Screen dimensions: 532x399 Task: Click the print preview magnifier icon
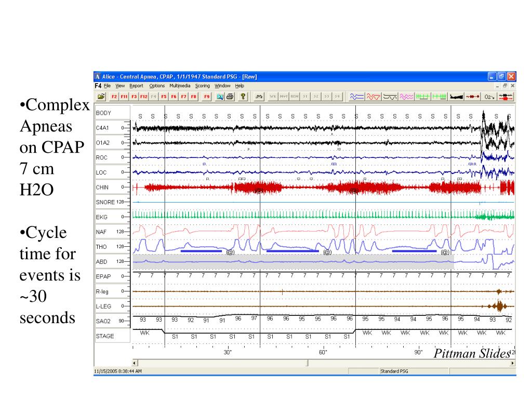pos(220,97)
